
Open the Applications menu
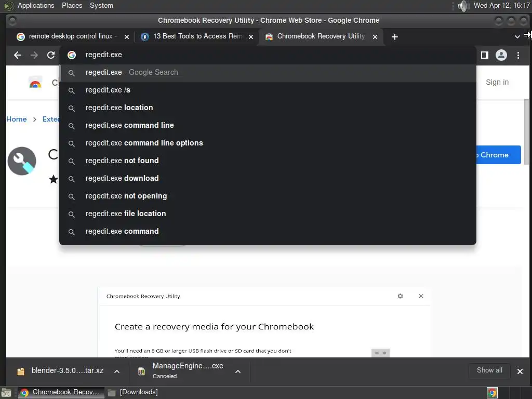point(36,5)
